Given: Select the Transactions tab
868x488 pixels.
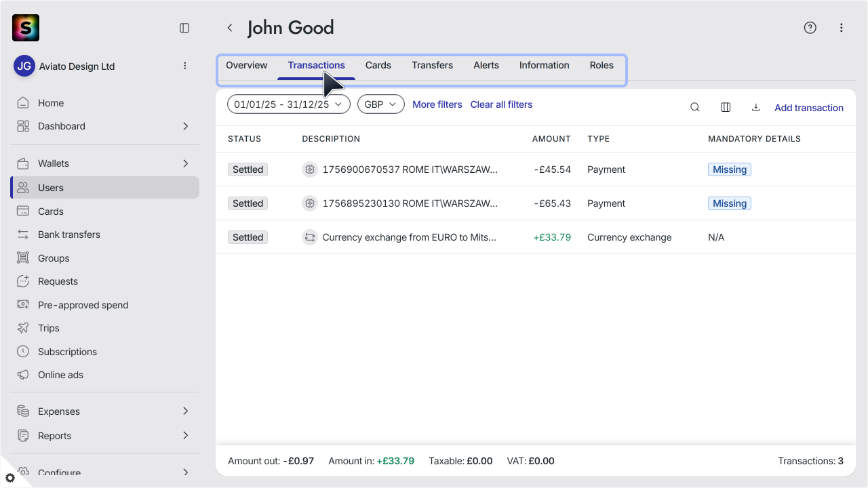Looking at the screenshot, I should pos(317,66).
